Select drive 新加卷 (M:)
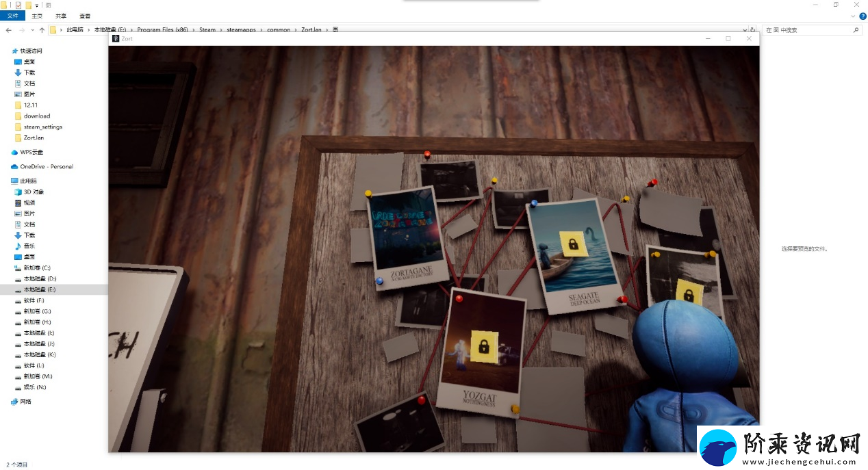Image resolution: width=868 pixels, height=470 pixels. pyautogui.click(x=33, y=376)
